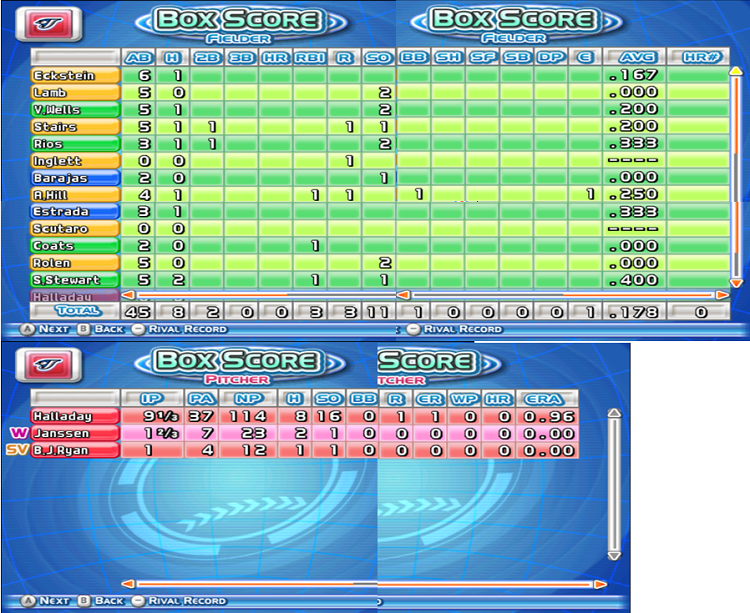Click the SV save marker beside B.J.Ryan

pyautogui.click(x=17, y=449)
